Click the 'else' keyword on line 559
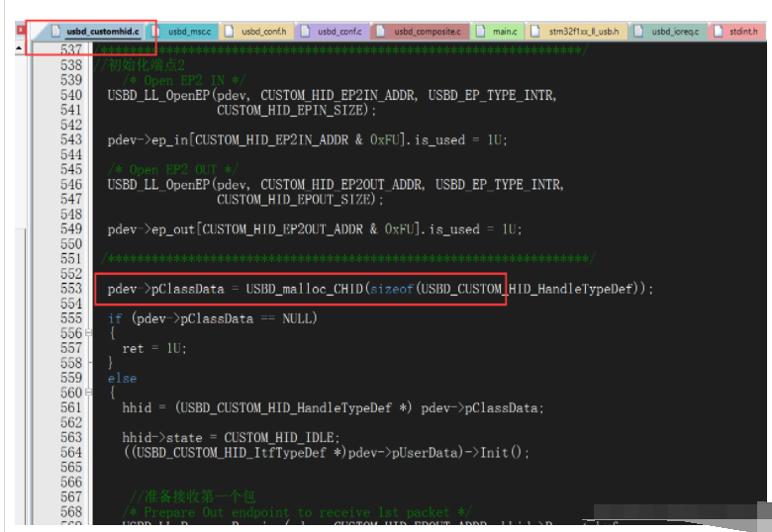This screenshot has width=772, height=532. [x=122, y=378]
